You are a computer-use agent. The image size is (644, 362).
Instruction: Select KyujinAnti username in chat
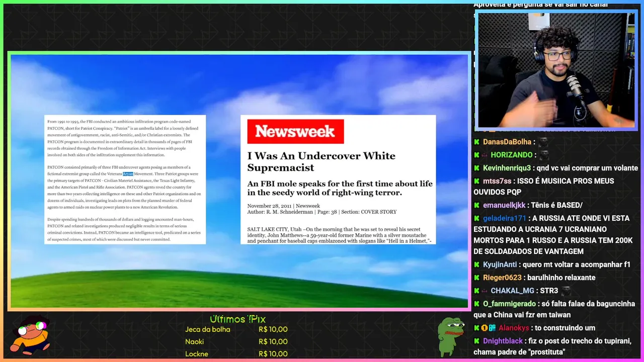[500, 264]
